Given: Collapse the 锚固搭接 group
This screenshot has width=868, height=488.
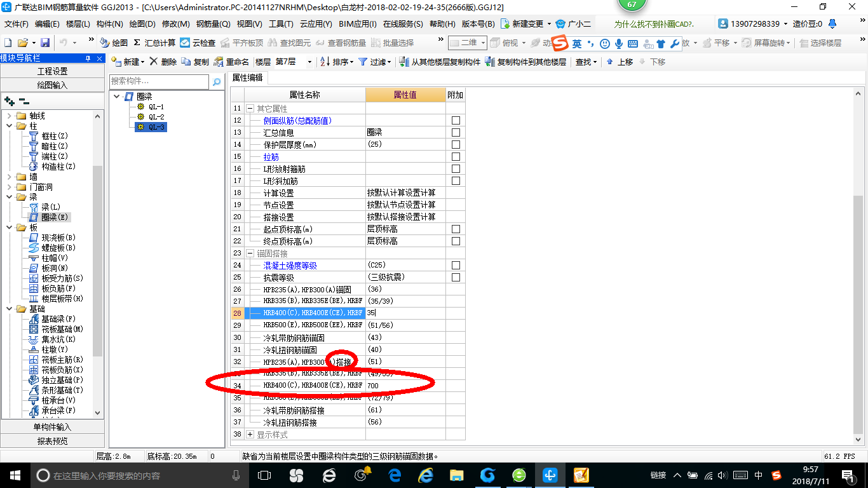Looking at the screenshot, I should click(x=250, y=254).
